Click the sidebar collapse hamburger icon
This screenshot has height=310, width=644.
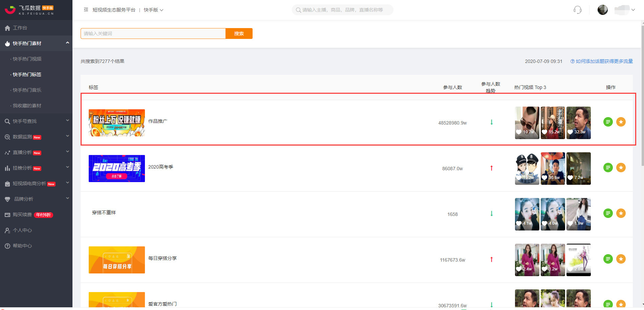pos(86,10)
